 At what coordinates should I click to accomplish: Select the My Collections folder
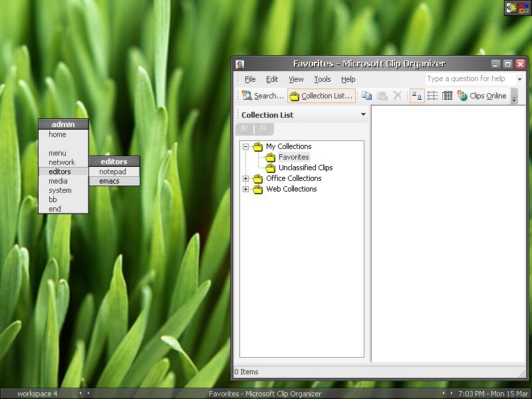(289, 146)
